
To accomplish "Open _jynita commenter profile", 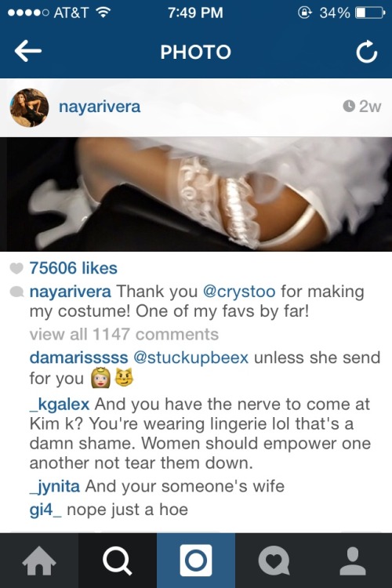I will 54,486.
